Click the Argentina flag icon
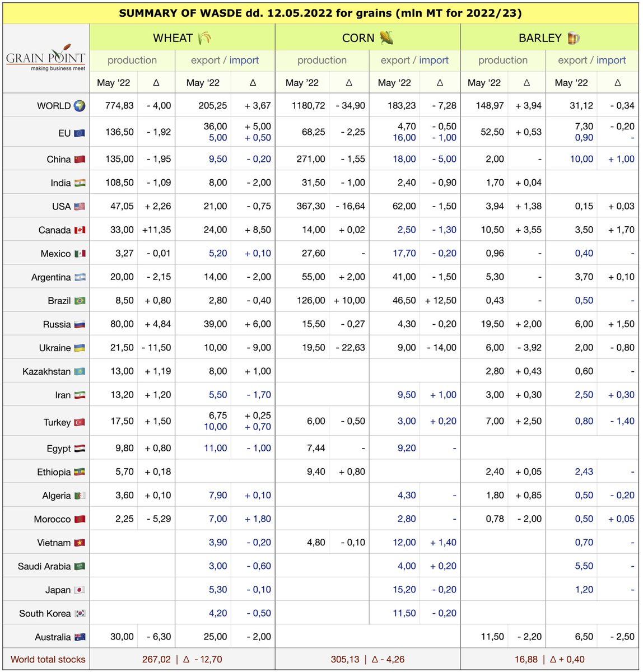 tap(80, 277)
